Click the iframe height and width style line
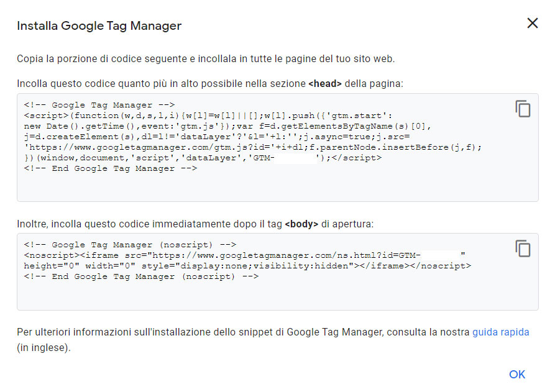Viewport: 555px width, 392px height. pyautogui.click(x=247, y=266)
